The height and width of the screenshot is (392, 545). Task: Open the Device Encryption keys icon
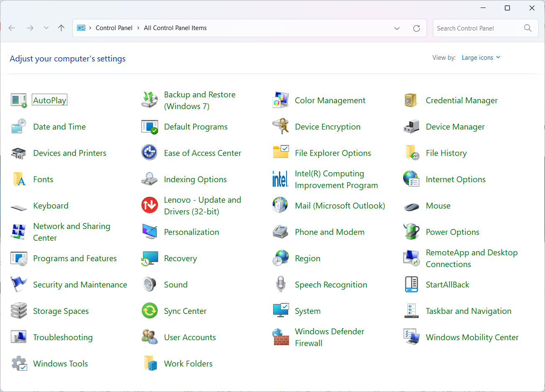280,127
